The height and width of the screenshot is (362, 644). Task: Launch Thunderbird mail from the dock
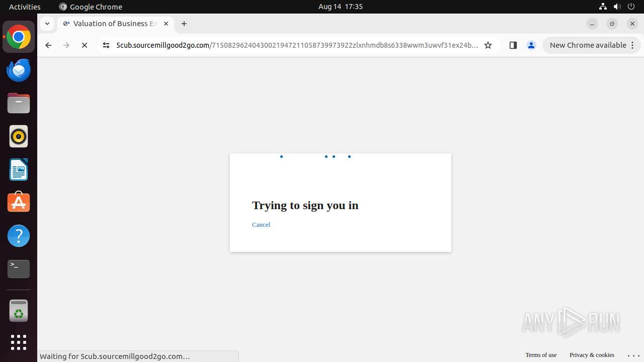[19, 70]
